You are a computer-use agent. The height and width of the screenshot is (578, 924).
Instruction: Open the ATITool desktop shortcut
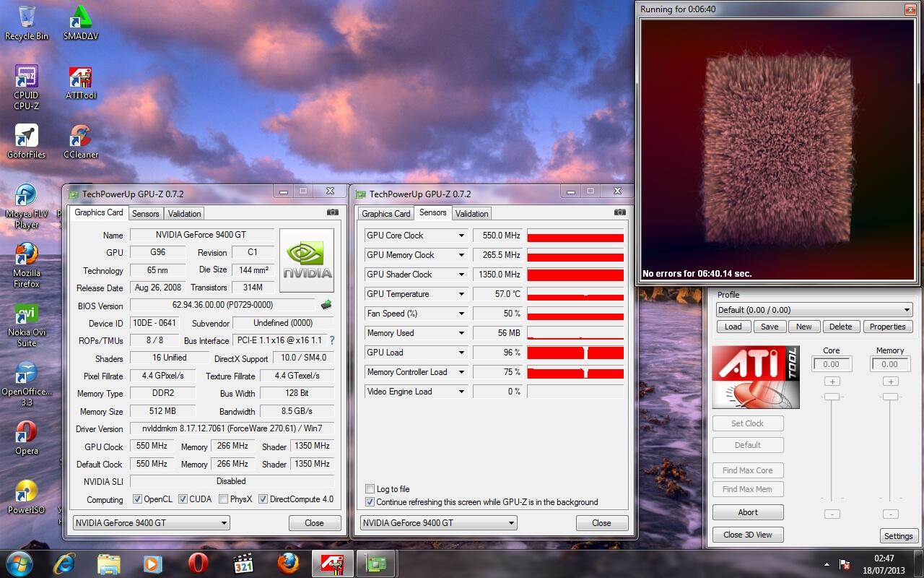[x=81, y=82]
